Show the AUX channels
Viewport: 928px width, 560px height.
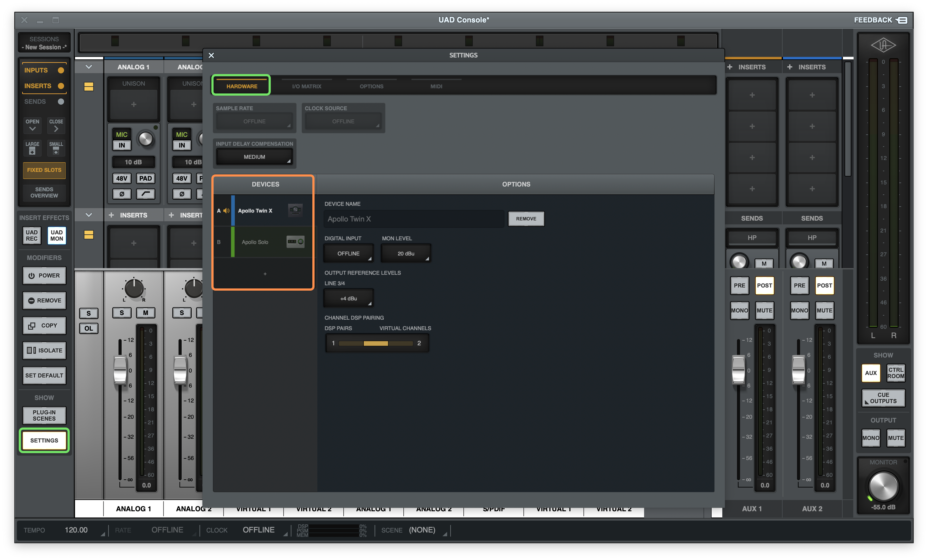(x=871, y=373)
